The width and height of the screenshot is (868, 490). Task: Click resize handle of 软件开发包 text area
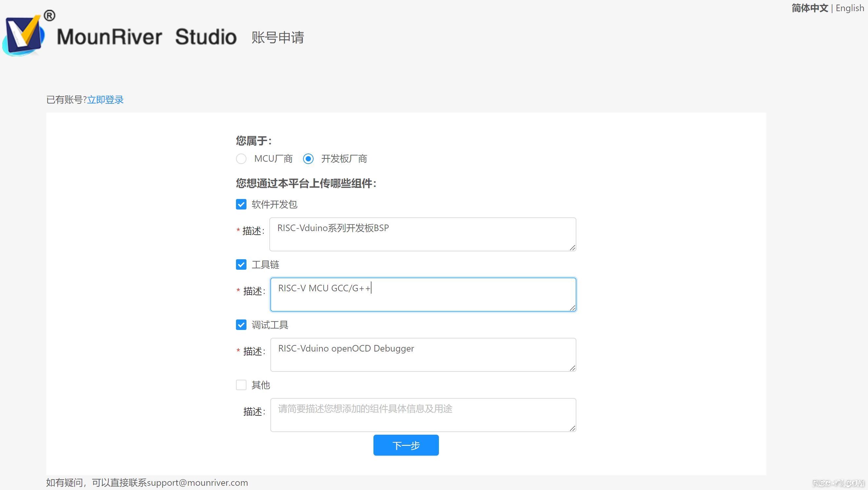pos(572,248)
